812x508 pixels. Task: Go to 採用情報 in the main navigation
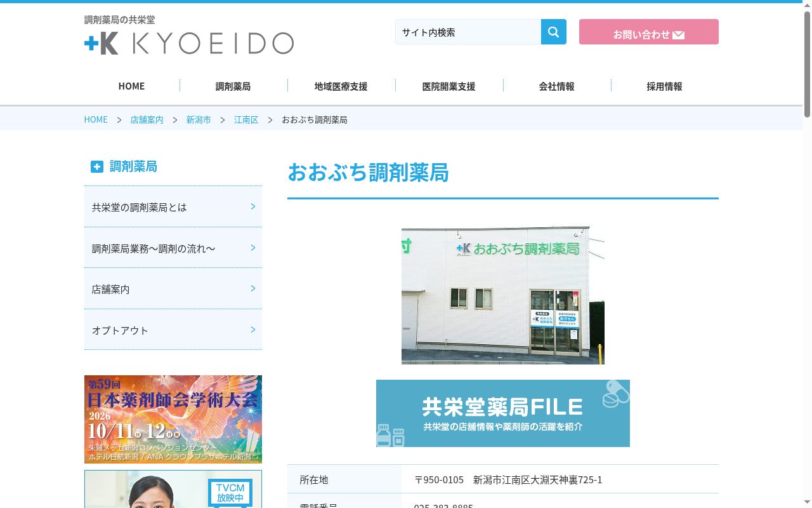coord(664,86)
